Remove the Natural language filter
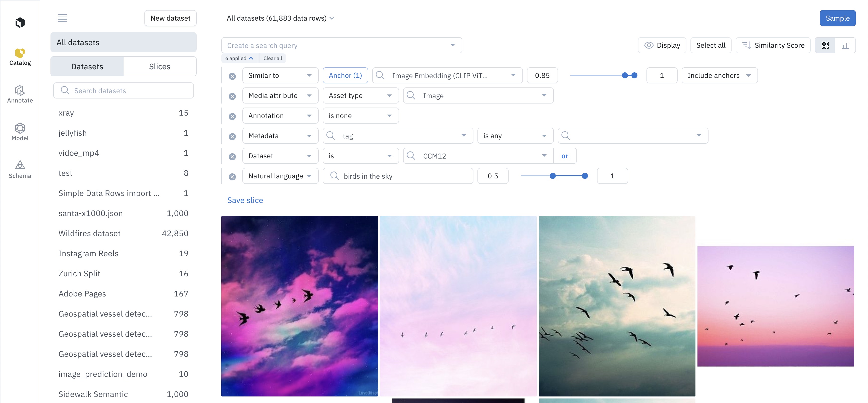 232,177
